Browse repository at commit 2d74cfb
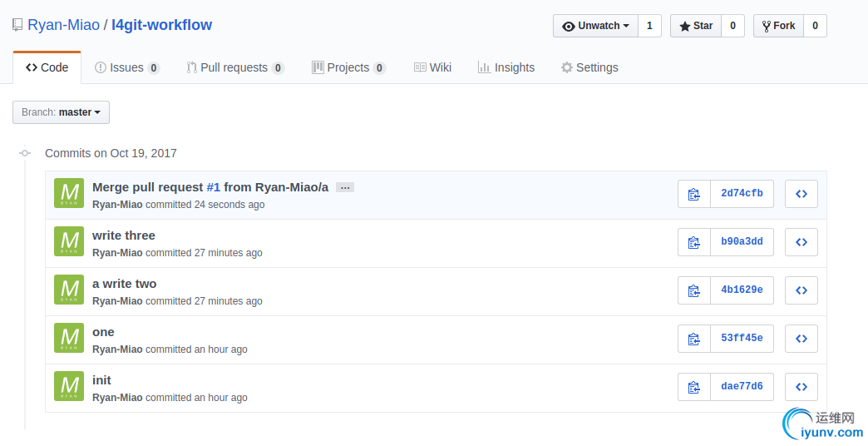 tap(801, 194)
